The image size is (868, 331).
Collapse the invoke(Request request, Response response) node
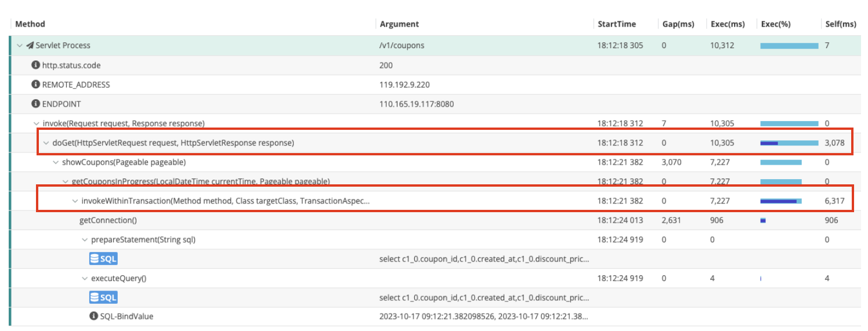click(x=37, y=123)
